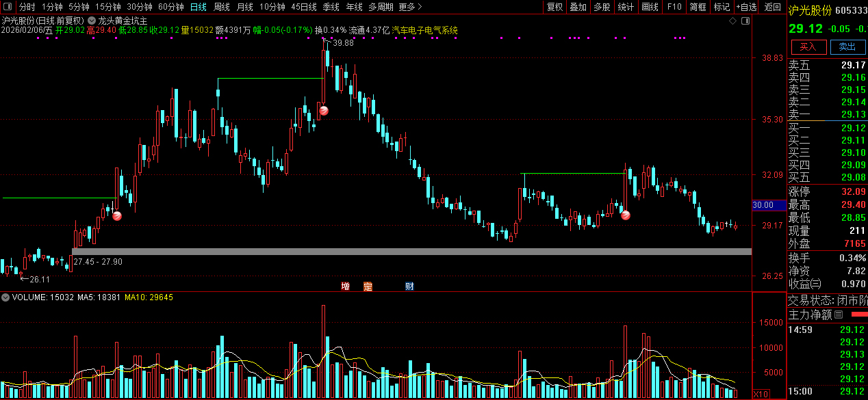868x400 pixels.
Task: Expand the VOLUME indicator dropdown arrow
Action: click(5, 297)
